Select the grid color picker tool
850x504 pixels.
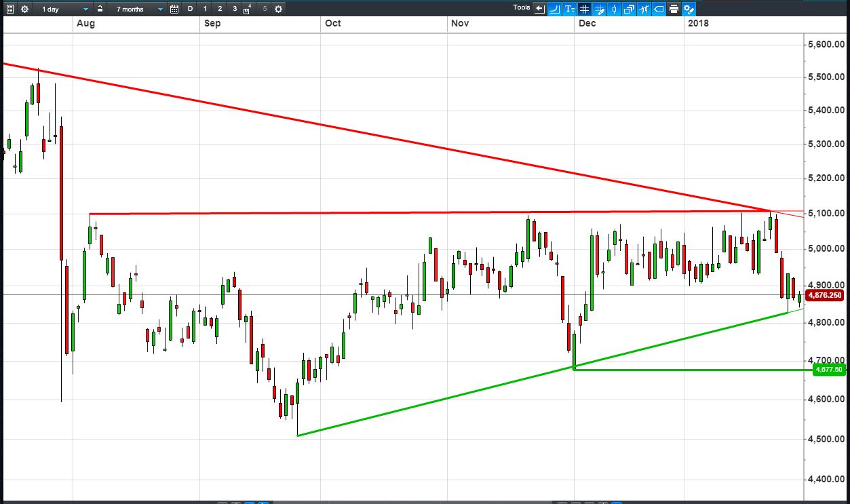click(x=600, y=9)
